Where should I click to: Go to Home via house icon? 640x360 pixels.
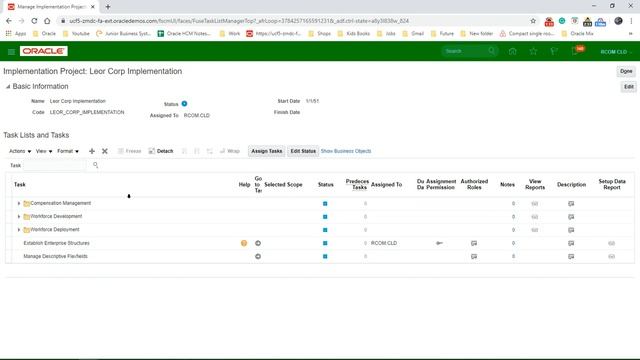tap(513, 51)
